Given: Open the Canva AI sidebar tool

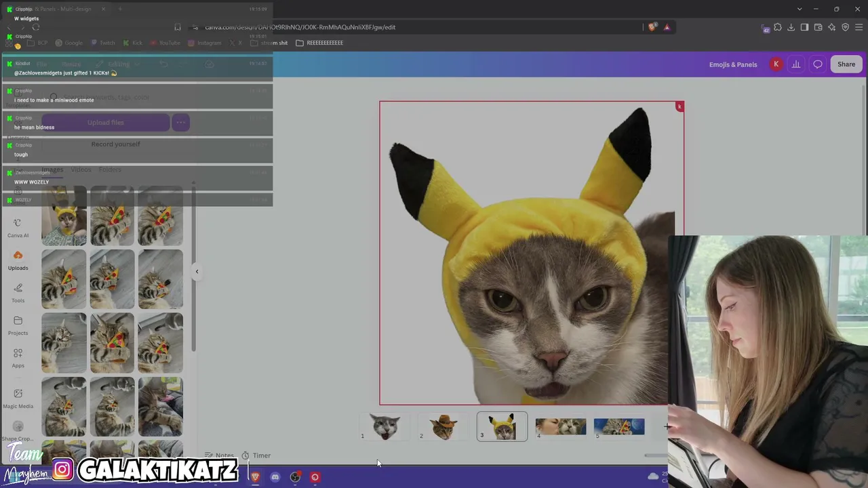Looking at the screenshot, I should pos(18,228).
